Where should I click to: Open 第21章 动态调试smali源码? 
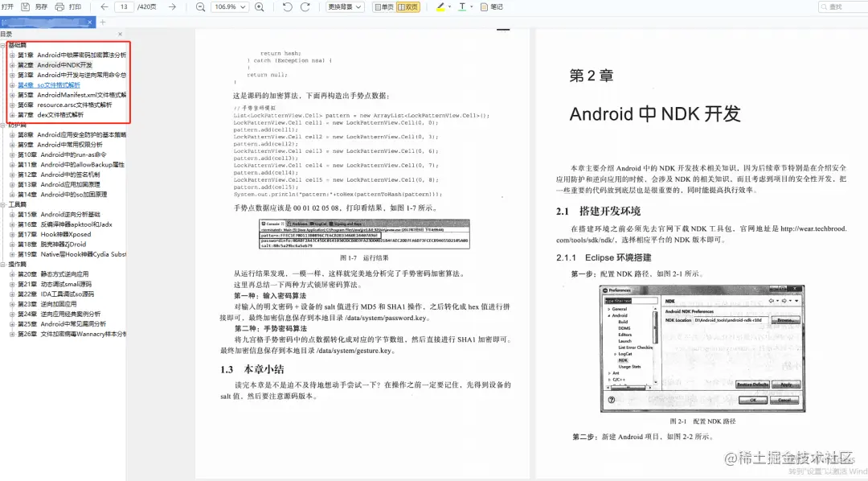55,284
